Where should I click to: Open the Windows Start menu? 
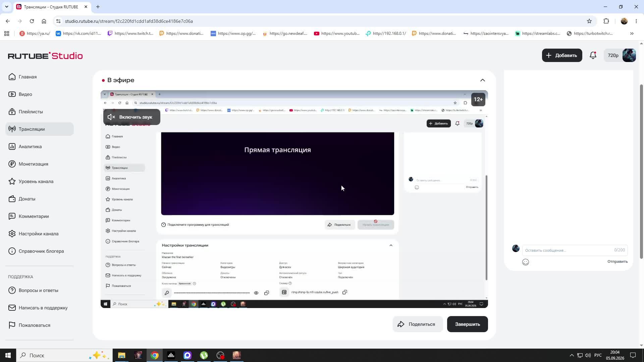click(8, 355)
